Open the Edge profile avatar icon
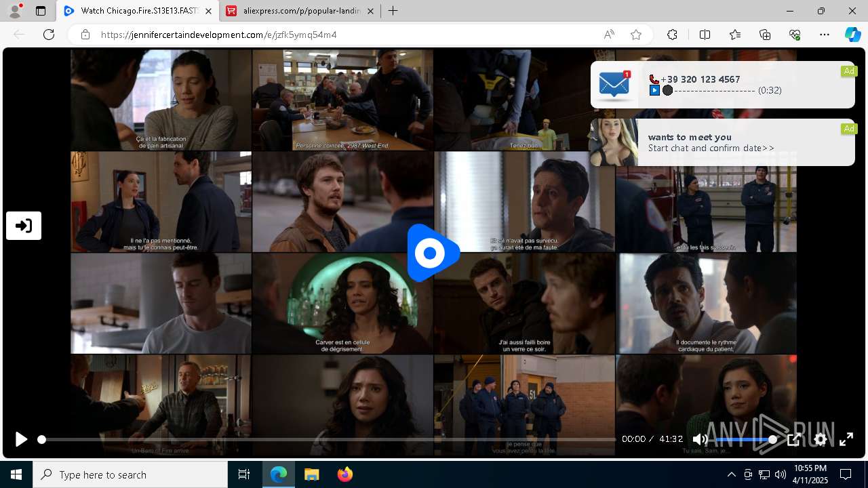 pos(15,11)
